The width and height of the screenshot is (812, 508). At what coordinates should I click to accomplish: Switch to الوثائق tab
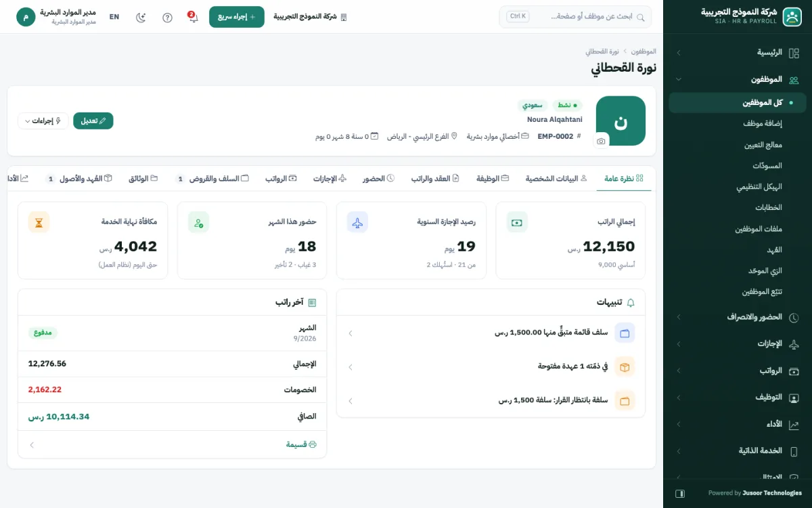[143, 179]
